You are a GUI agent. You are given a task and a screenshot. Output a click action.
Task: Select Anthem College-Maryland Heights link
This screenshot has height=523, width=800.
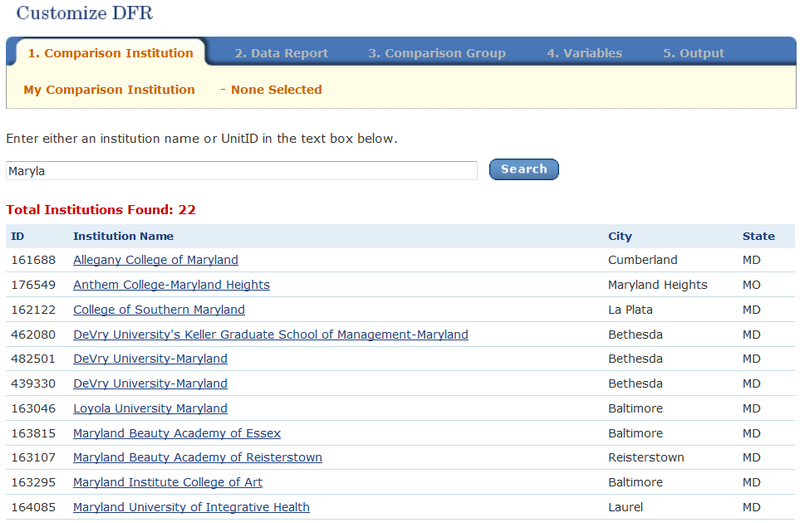(171, 285)
